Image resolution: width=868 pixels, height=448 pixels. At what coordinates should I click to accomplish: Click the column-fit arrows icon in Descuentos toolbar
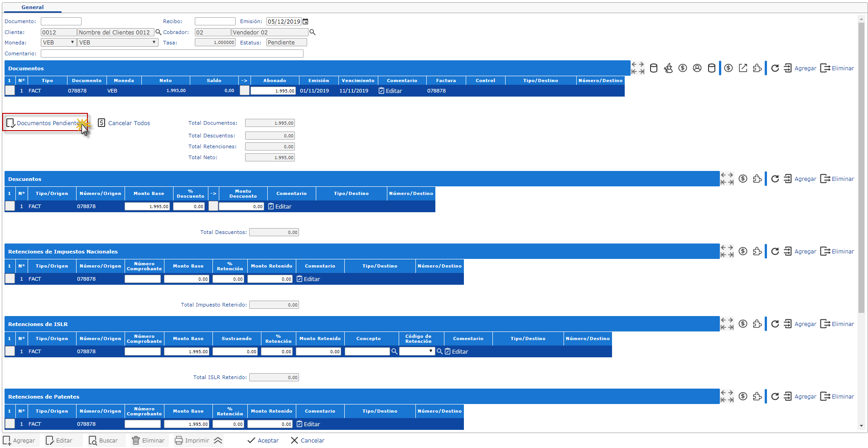click(x=727, y=179)
